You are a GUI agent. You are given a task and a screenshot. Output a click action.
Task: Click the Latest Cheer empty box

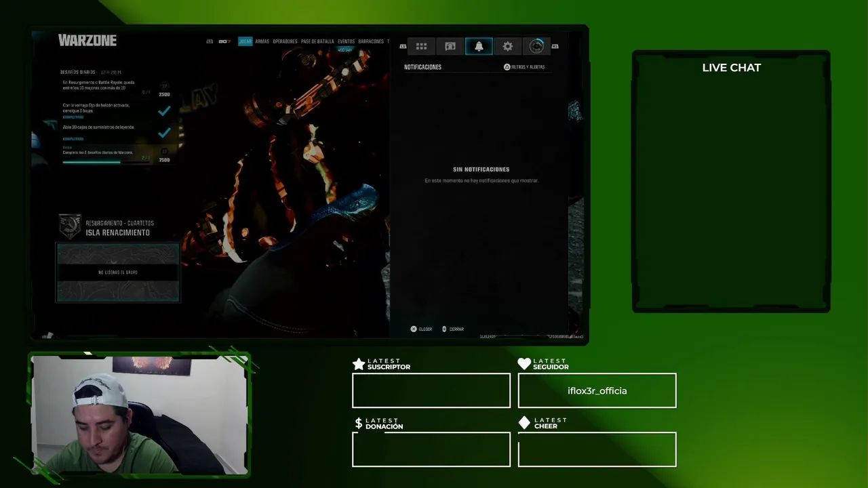tap(597, 449)
